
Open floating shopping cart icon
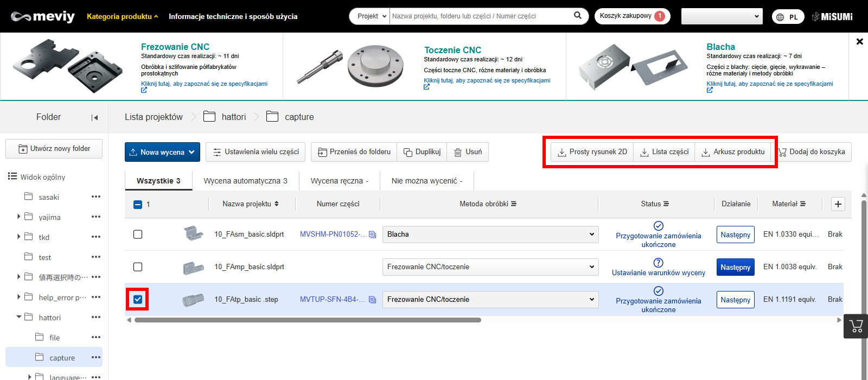856,326
